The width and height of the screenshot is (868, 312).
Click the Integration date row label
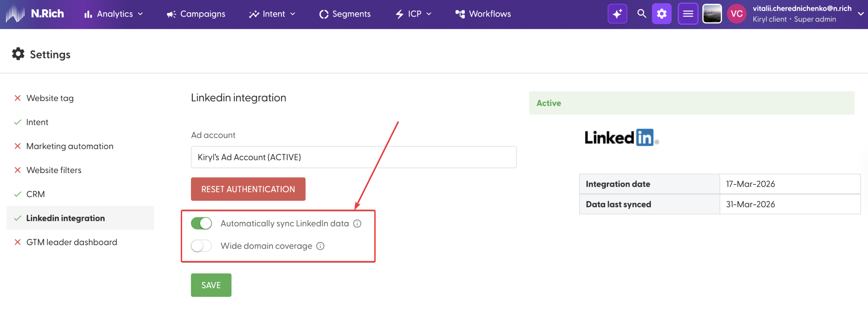coord(618,184)
